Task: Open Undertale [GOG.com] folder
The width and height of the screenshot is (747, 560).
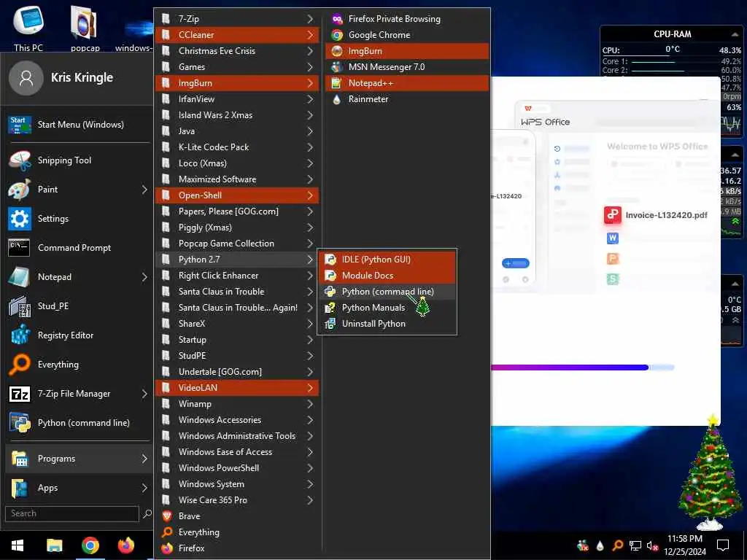Action: pos(237,372)
